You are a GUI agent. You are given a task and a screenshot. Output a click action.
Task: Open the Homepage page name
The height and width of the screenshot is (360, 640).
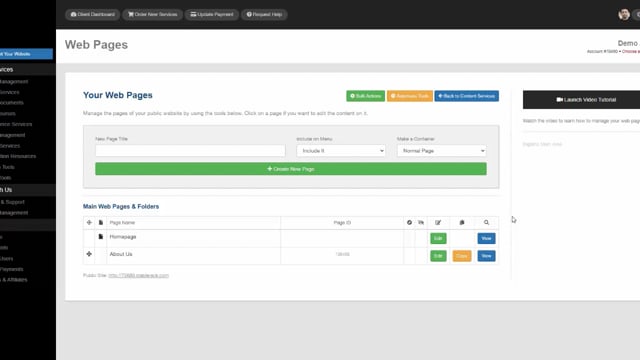click(123, 237)
